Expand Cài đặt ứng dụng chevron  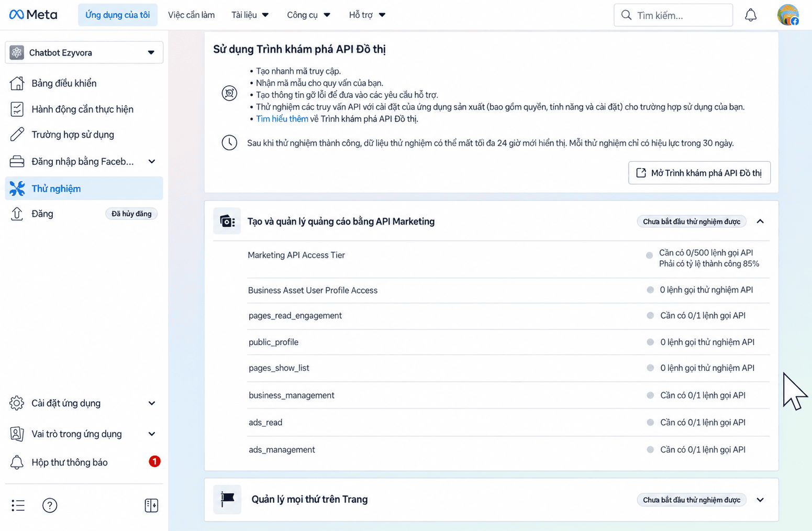(152, 403)
